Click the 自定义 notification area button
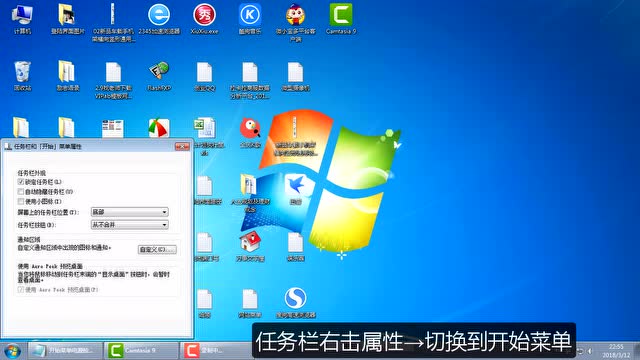This screenshot has height=360, width=640. tap(157, 249)
